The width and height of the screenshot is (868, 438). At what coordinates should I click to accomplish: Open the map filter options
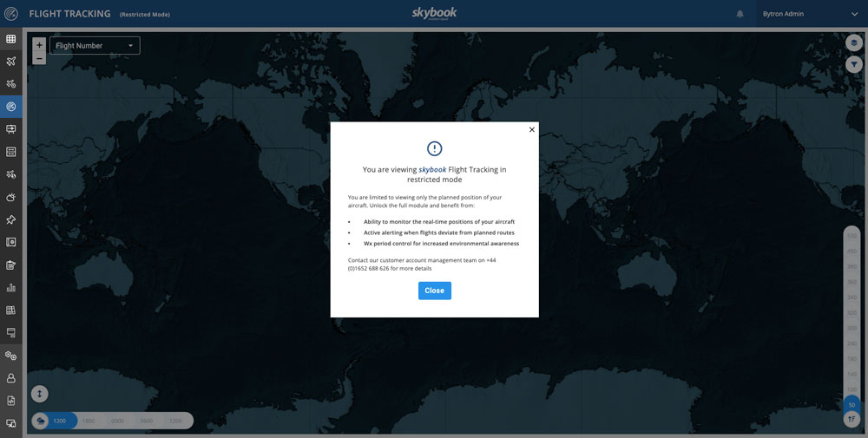click(x=854, y=64)
